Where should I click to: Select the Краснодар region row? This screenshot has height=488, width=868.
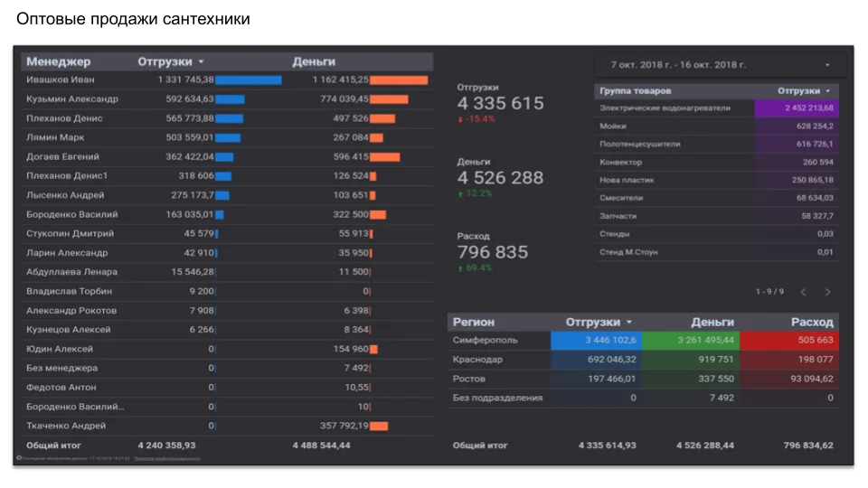(643, 360)
